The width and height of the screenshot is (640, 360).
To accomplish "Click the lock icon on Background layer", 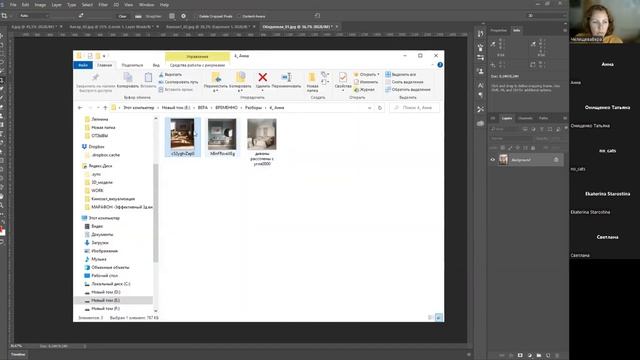I will pyautogui.click(x=556, y=160).
